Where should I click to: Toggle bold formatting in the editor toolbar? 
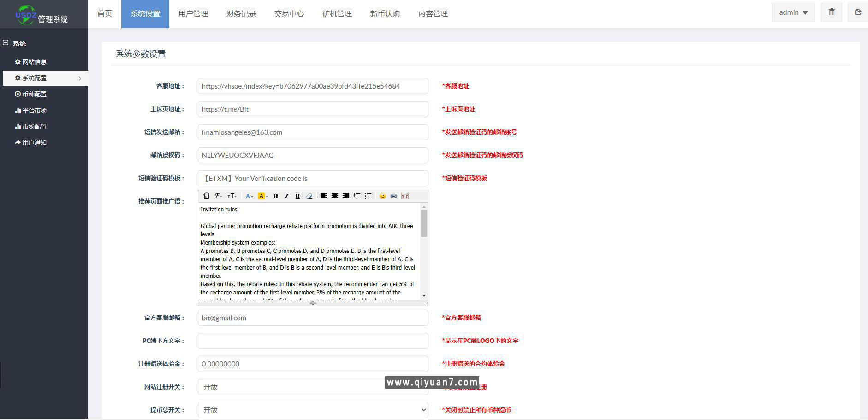point(275,196)
